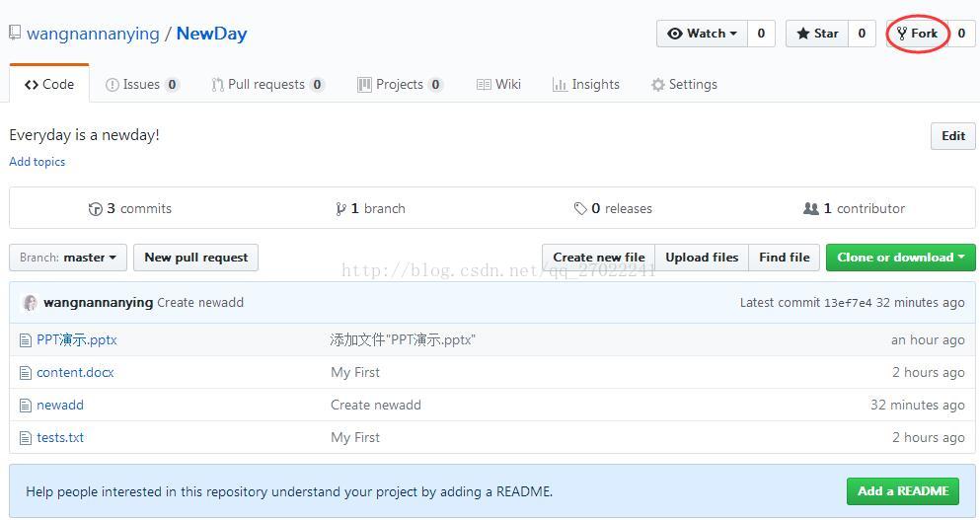Viewport: 980px width, 520px height.
Task: Click the New pull request button
Action: point(195,258)
